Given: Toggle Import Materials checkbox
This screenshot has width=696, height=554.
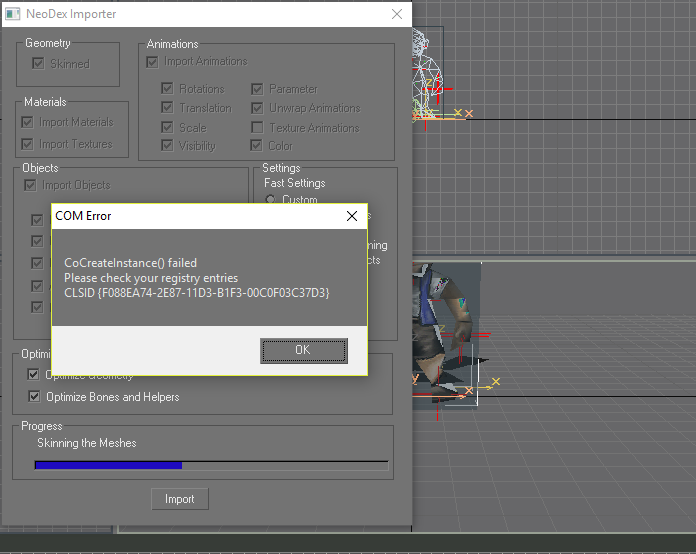Looking at the screenshot, I should tap(28, 122).
